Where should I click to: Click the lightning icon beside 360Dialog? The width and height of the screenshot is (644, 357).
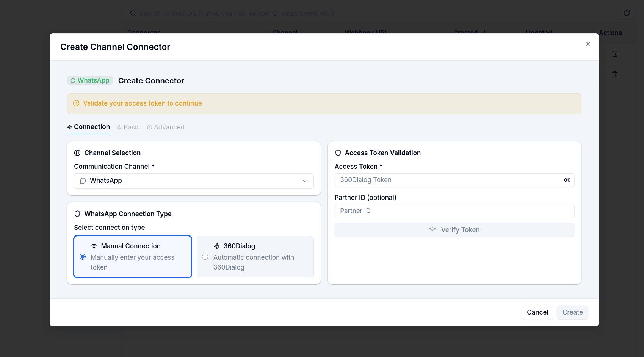pyautogui.click(x=217, y=246)
